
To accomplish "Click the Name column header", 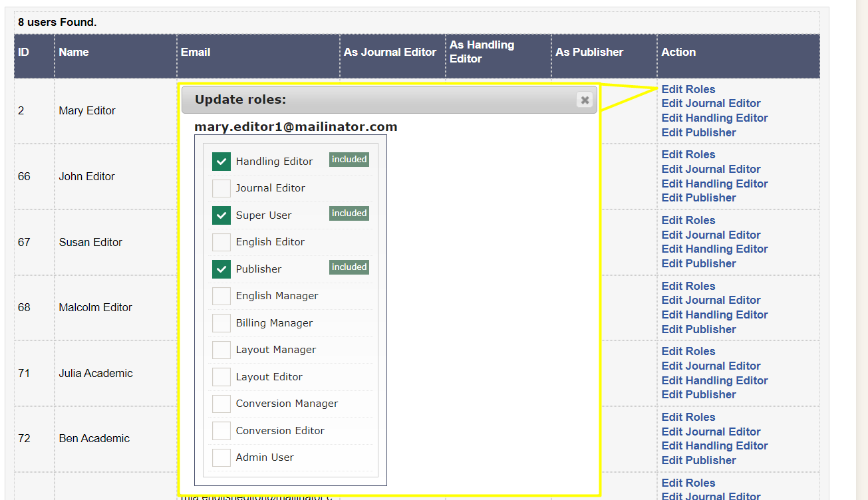I will pos(74,52).
